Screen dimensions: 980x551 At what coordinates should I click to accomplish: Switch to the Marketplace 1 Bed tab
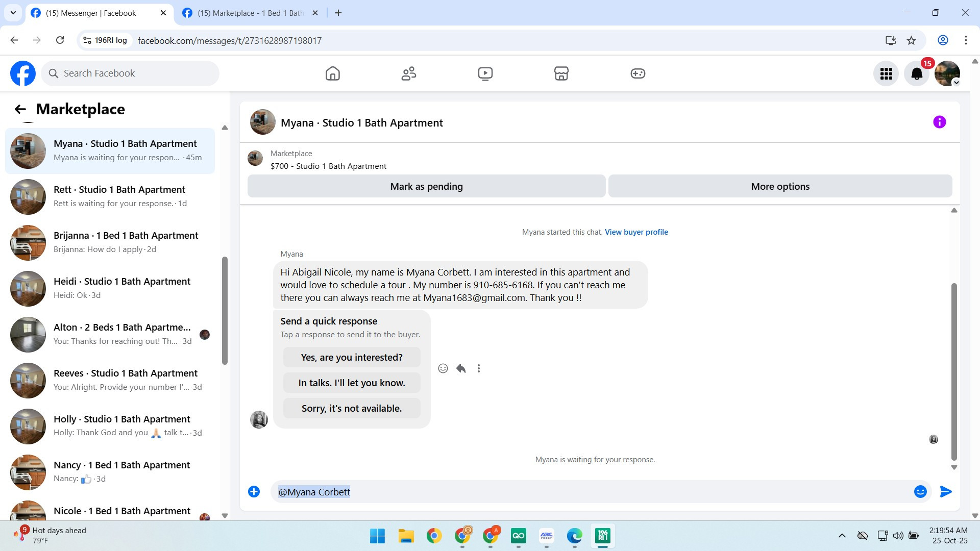pyautogui.click(x=250, y=13)
